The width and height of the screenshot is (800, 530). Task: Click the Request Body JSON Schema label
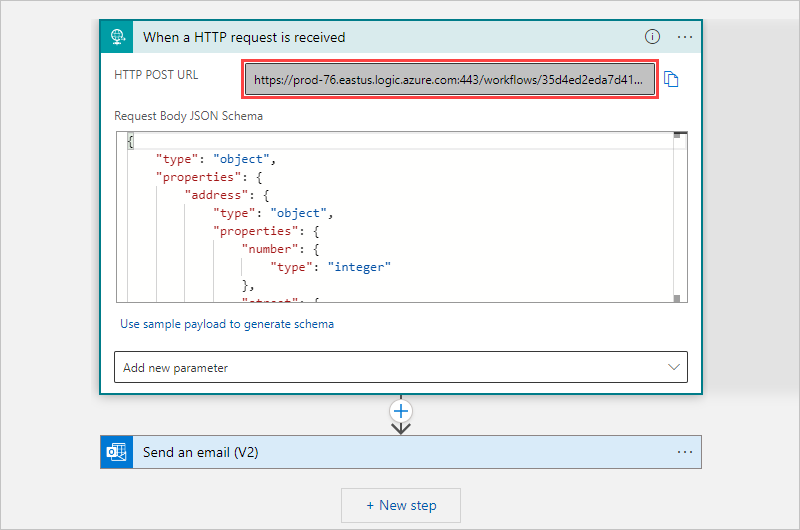pyautogui.click(x=189, y=116)
